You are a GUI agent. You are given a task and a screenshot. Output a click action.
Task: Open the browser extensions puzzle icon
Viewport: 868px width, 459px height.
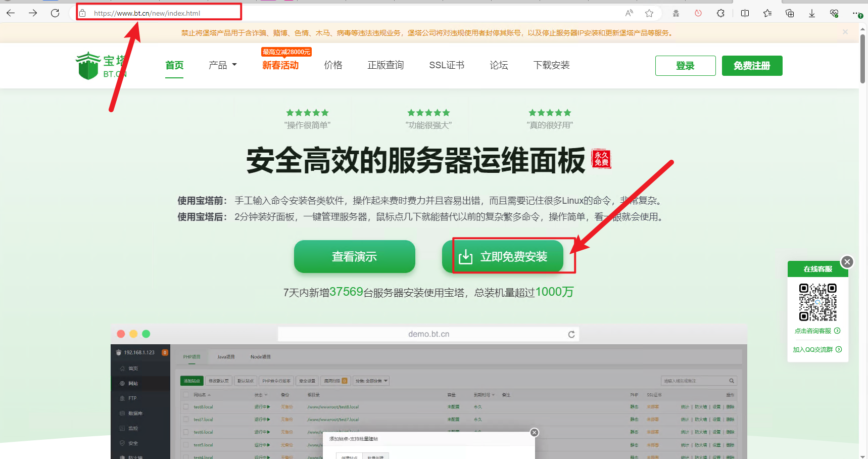[720, 13]
